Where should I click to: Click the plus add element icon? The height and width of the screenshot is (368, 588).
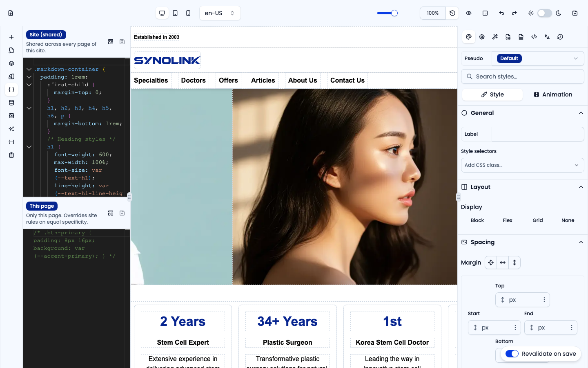tap(11, 37)
